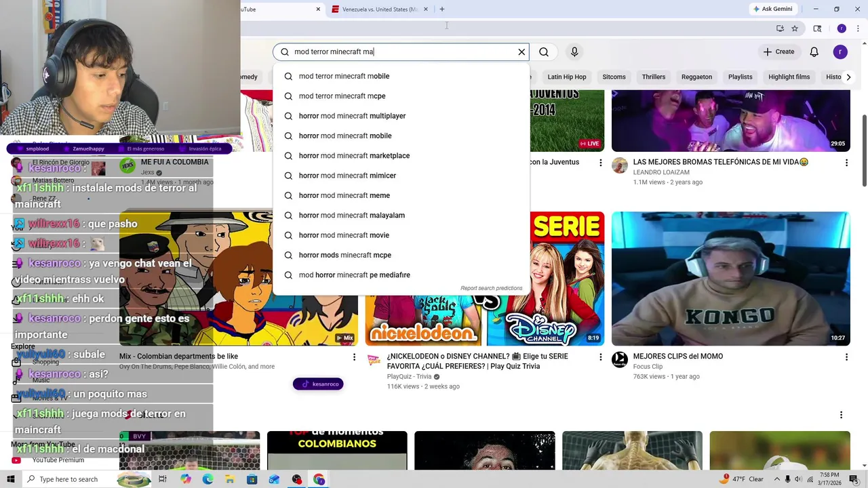Image resolution: width=868 pixels, height=488 pixels.
Task: Open shelf options three-dot menu
Action: (x=841, y=415)
